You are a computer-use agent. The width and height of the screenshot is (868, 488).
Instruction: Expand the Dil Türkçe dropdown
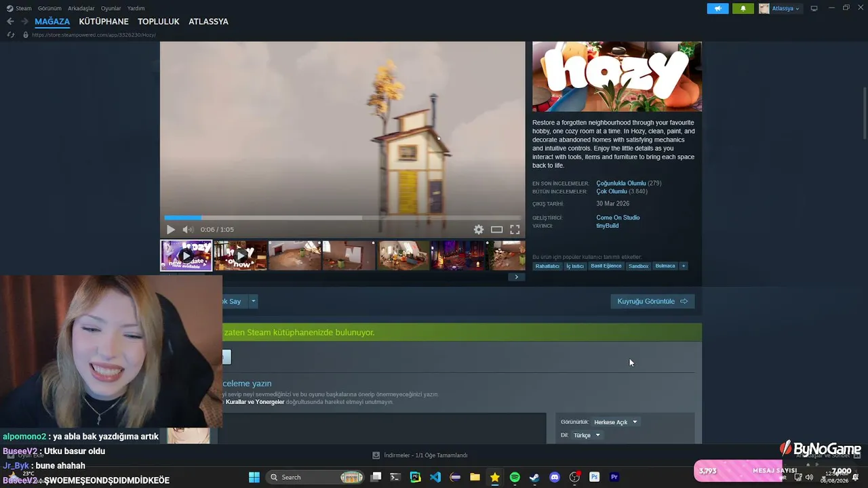click(587, 435)
